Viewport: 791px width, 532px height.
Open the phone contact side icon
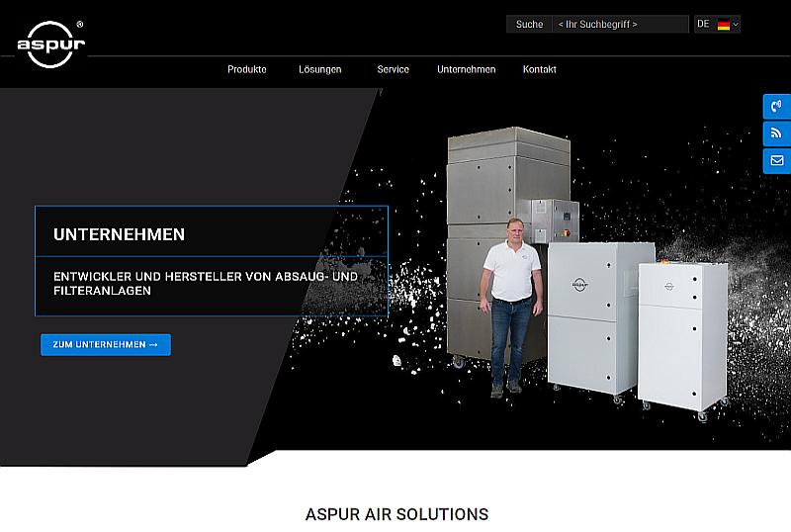point(776,107)
